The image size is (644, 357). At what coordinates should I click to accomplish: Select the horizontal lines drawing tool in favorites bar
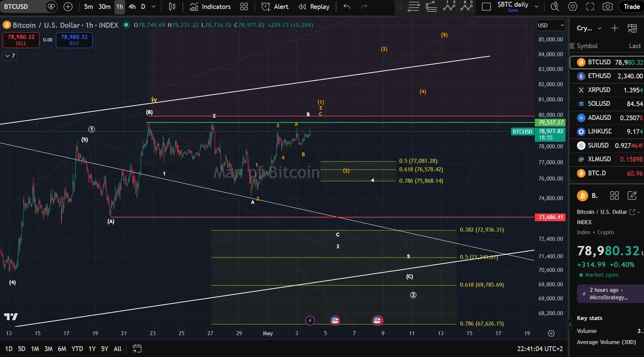(414, 7)
